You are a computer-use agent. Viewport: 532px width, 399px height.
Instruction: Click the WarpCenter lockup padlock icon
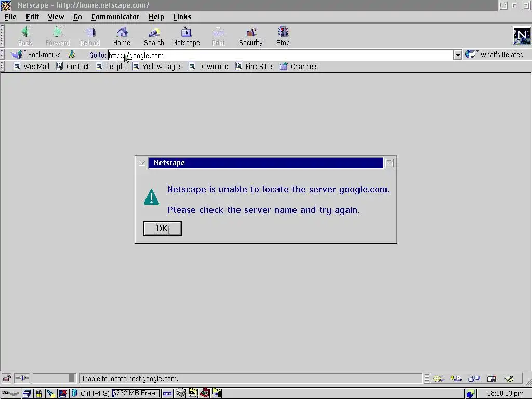(x=38, y=394)
